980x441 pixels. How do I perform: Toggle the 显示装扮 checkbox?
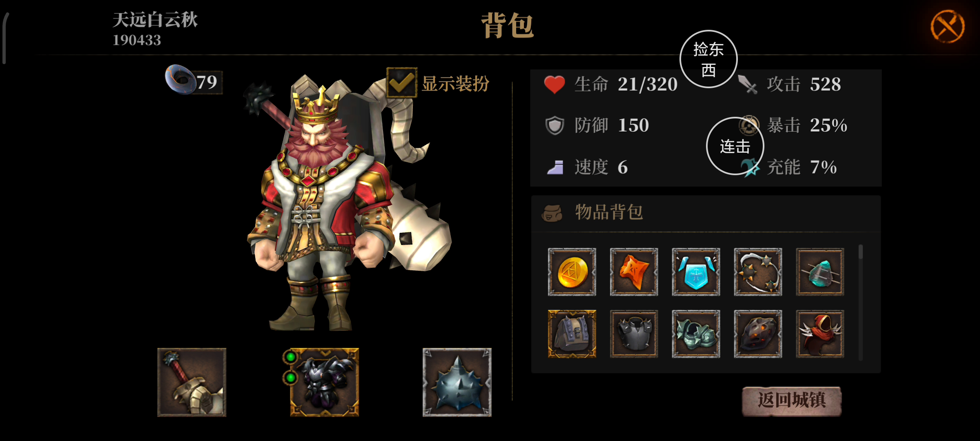(x=402, y=82)
